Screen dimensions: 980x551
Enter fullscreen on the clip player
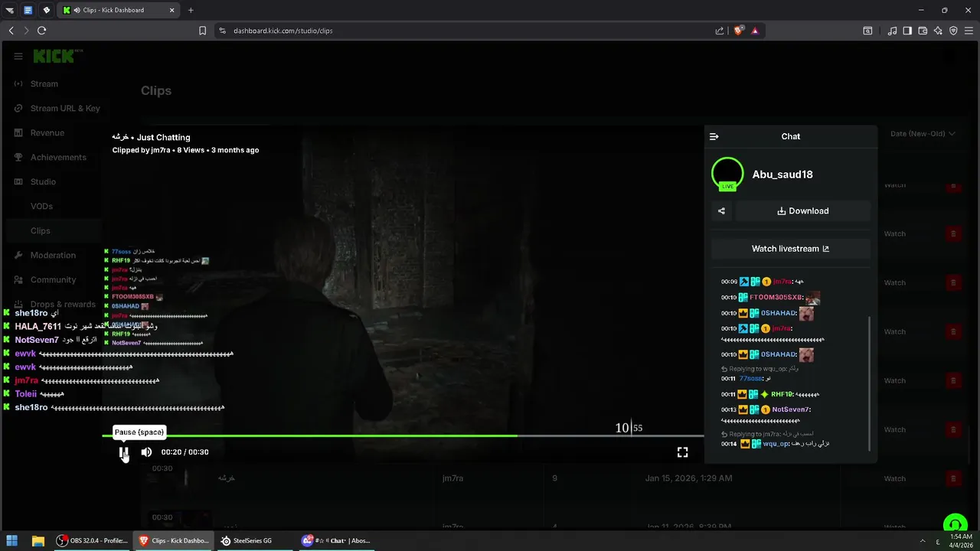click(x=682, y=452)
